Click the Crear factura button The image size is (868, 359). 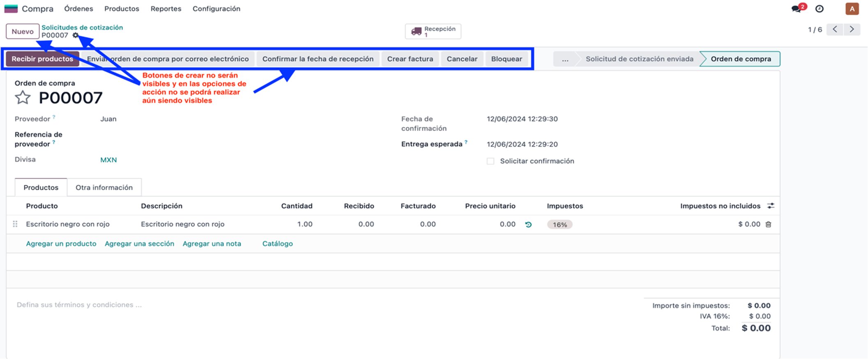[410, 59]
